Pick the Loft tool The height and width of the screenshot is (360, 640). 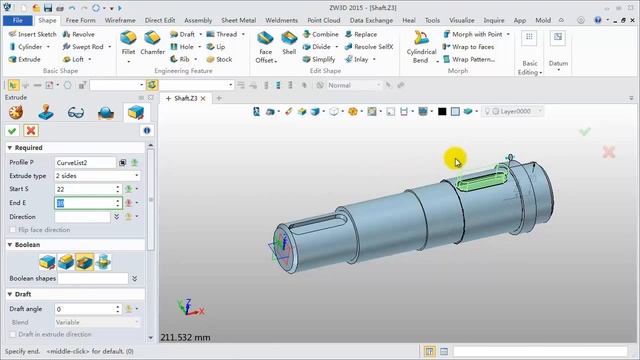pos(73,59)
